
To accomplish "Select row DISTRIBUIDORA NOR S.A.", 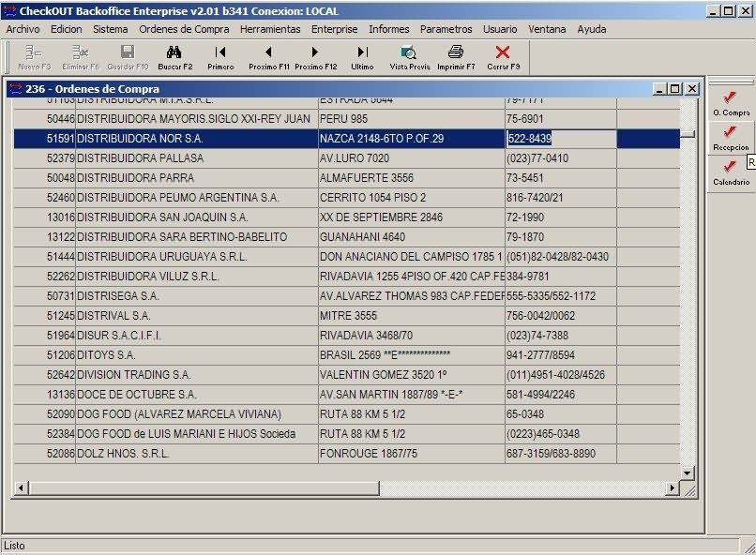I will (x=347, y=139).
